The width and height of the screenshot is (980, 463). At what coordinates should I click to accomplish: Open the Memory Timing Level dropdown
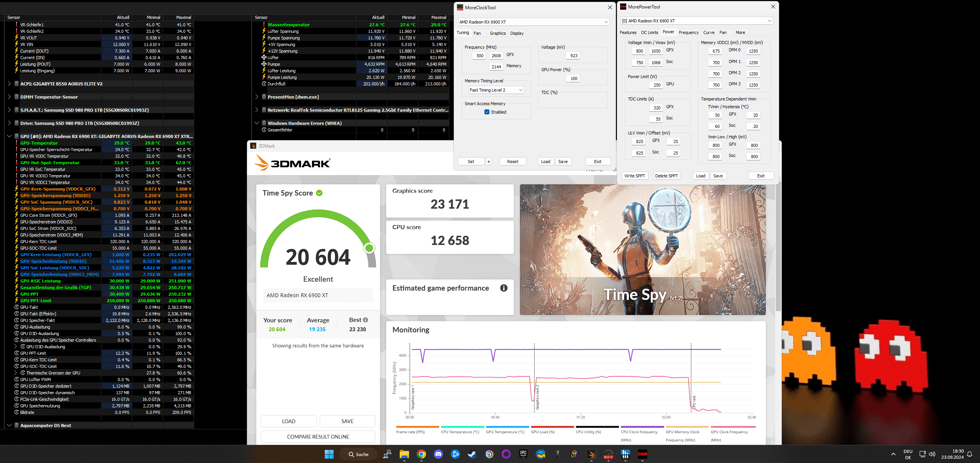click(x=496, y=90)
